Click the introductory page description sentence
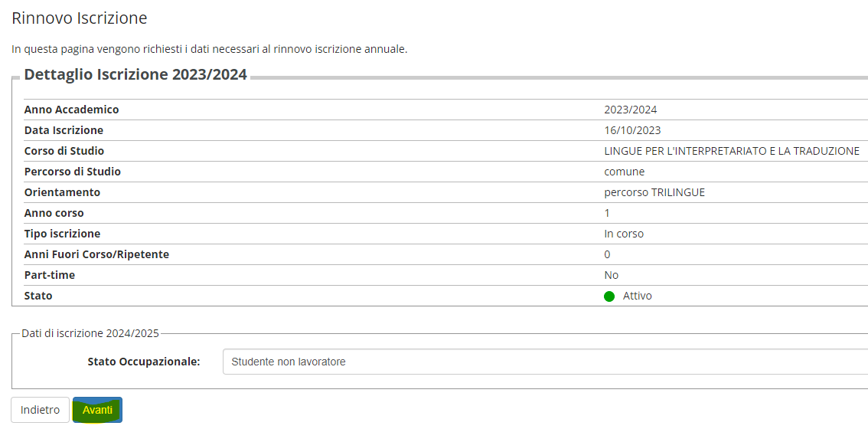Screen dimensions: 868x429 point(209,49)
